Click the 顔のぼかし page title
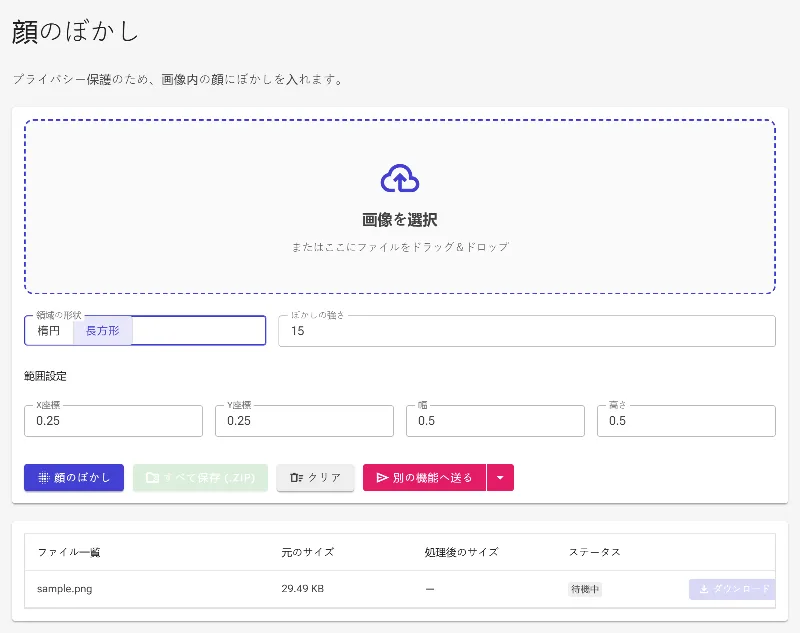This screenshot has height=633, width=800. point(75,32)
